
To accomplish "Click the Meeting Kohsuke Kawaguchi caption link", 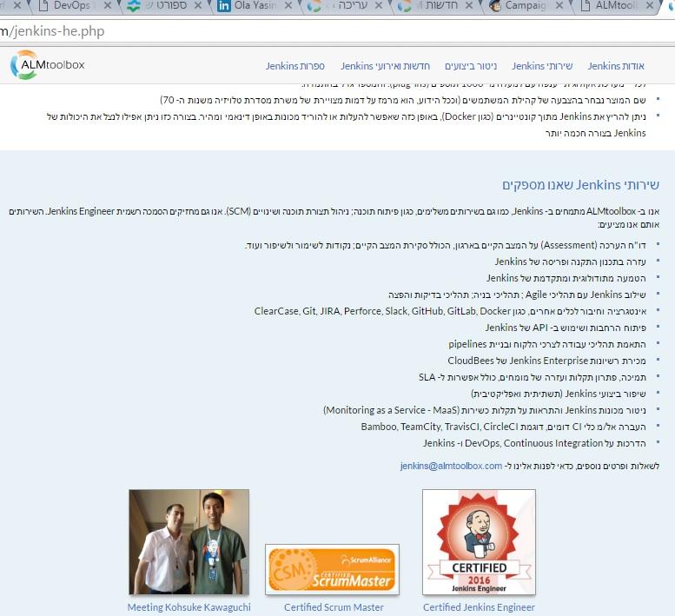I will (x=189, y=607).
